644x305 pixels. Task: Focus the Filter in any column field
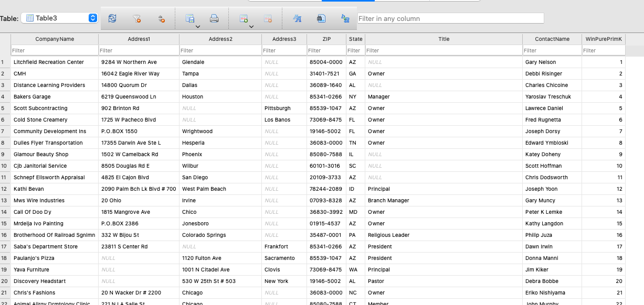tap(450, 18)
